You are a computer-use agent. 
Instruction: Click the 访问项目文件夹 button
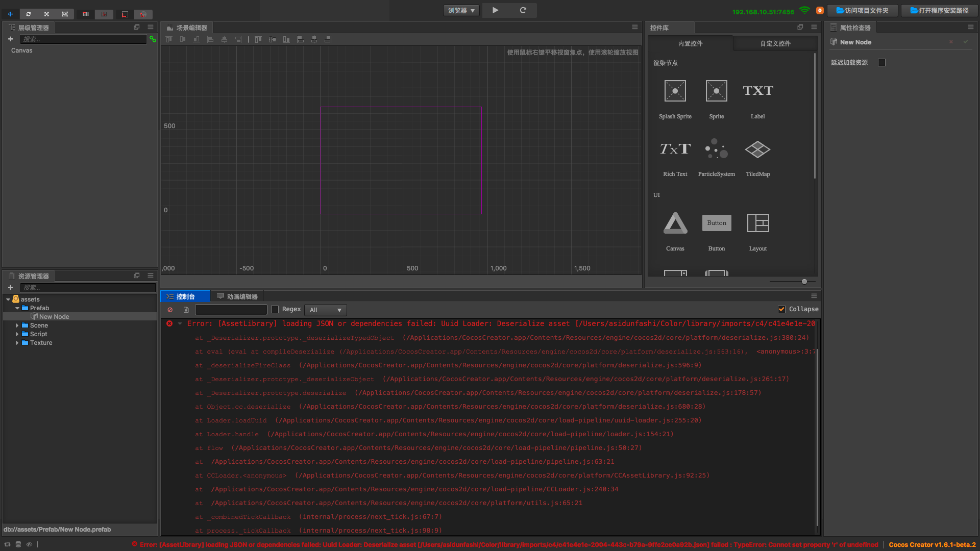pyautogui.click(x=862, y=11)
